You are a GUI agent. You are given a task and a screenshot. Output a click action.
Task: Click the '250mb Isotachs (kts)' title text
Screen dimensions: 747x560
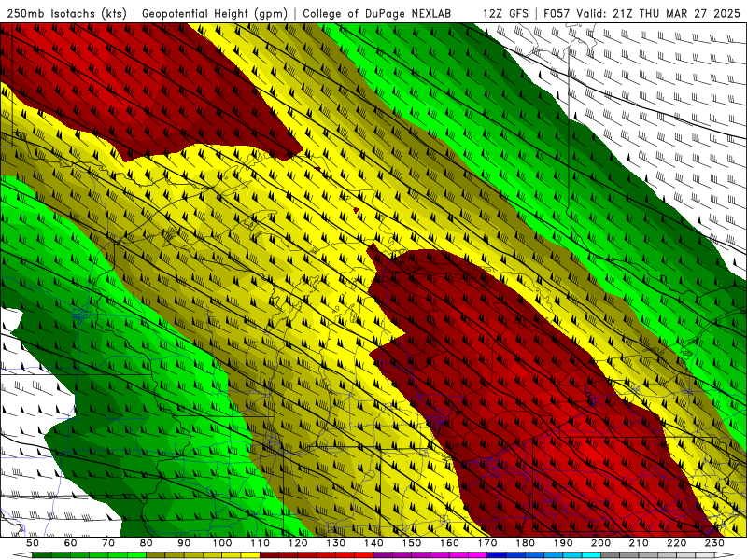point(66,14)
